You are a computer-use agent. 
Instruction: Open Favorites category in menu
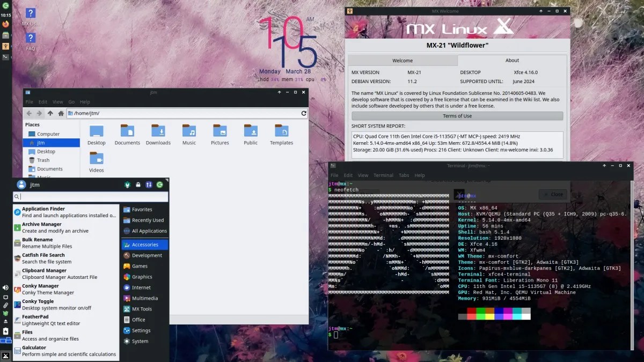(145, 210)
